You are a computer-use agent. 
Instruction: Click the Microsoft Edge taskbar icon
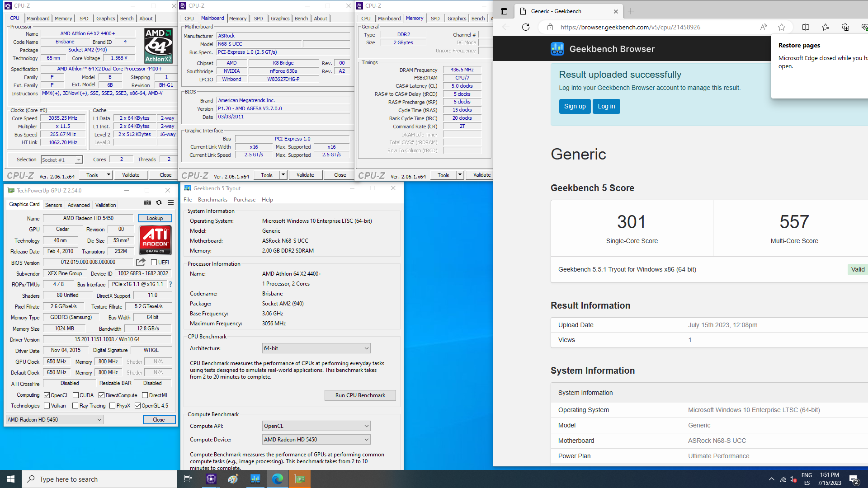pyautogui.click(x=278, y=479)
